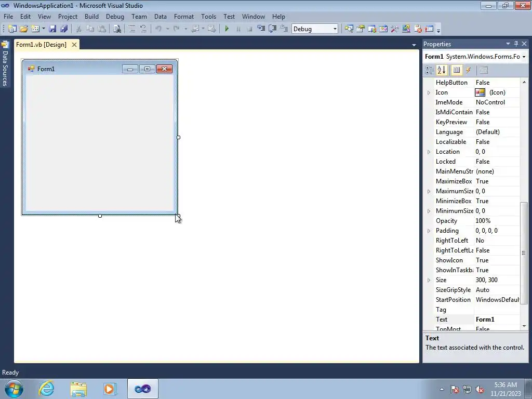This screenshot has width=532, height=399.
Task: Open the Windows Start menu
Action: click(x=14, y=389)
